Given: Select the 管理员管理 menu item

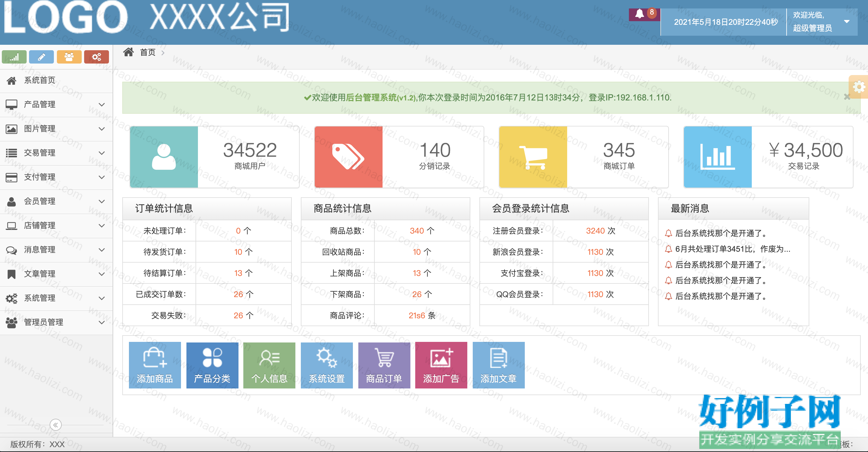Looking at the screenshot, I should 56,323.
